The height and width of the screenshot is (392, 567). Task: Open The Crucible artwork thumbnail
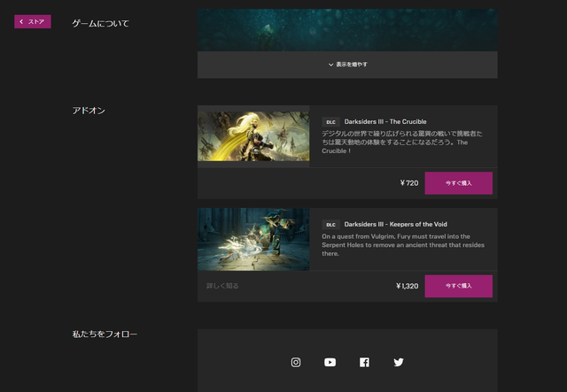pos(253,136)
